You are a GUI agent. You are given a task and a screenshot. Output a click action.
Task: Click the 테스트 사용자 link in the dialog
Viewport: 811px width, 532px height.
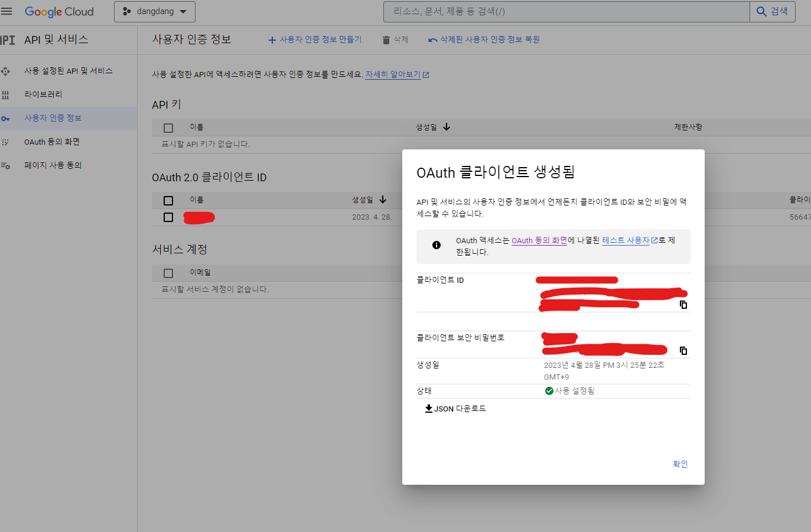tap(627, 240)
